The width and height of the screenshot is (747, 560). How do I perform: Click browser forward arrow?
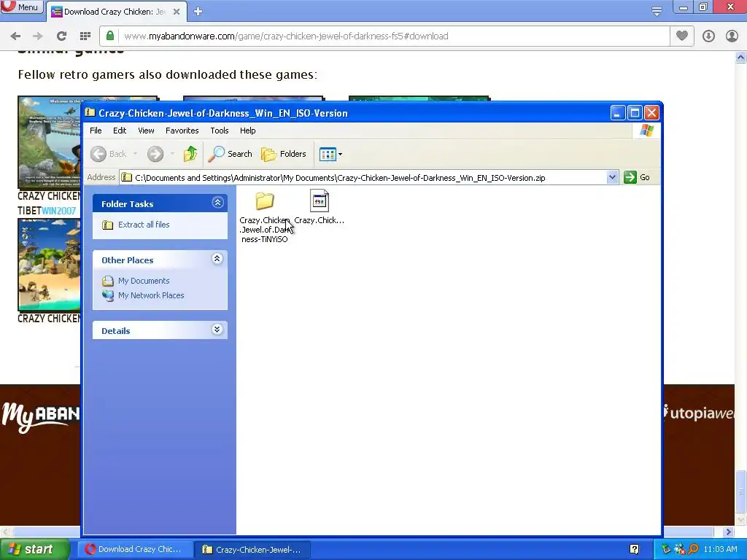tap(38, 36)
